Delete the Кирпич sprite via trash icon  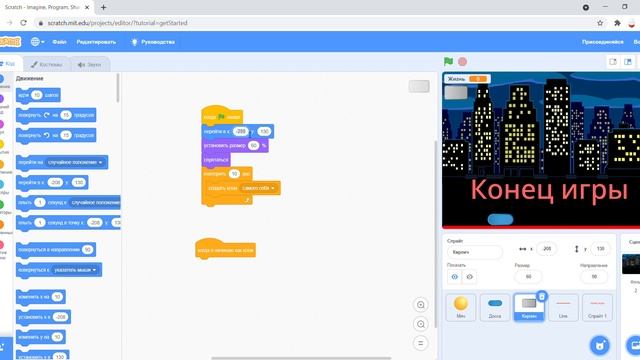541,296
